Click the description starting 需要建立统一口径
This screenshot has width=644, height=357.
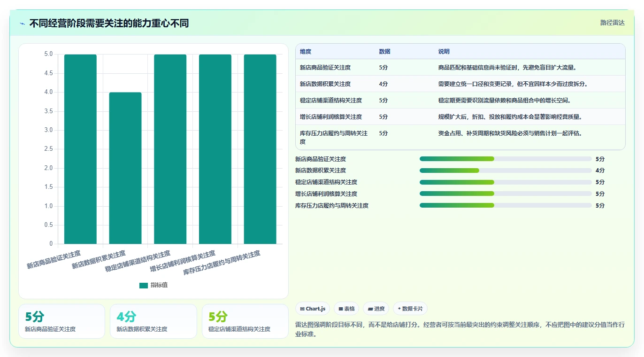tap(513, 84)
